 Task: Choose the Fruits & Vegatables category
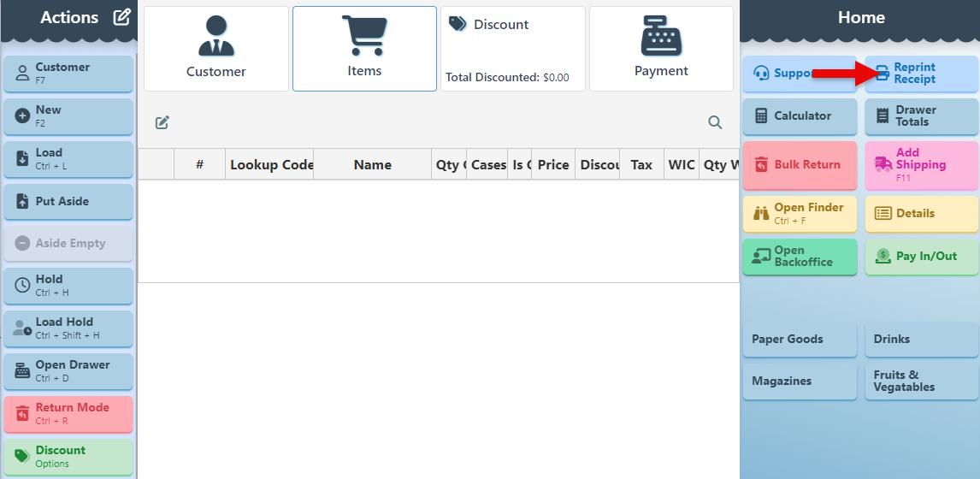pyautogui.click(x=921, y=381)
